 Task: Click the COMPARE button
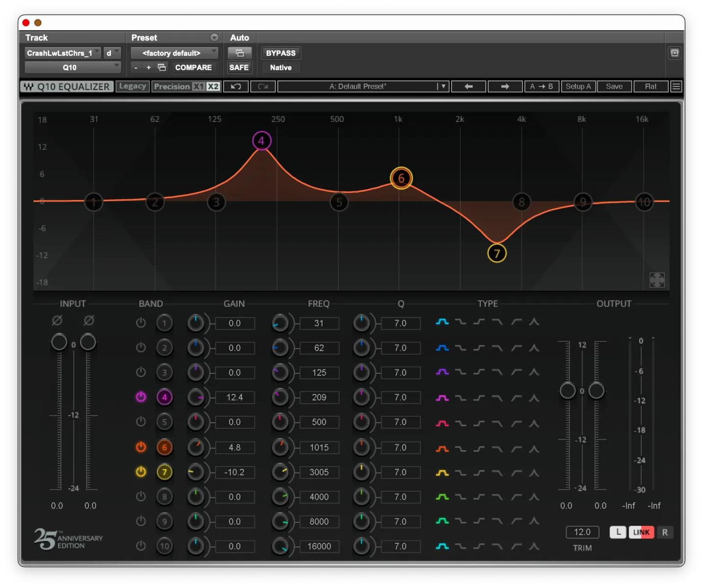point(194,68)
